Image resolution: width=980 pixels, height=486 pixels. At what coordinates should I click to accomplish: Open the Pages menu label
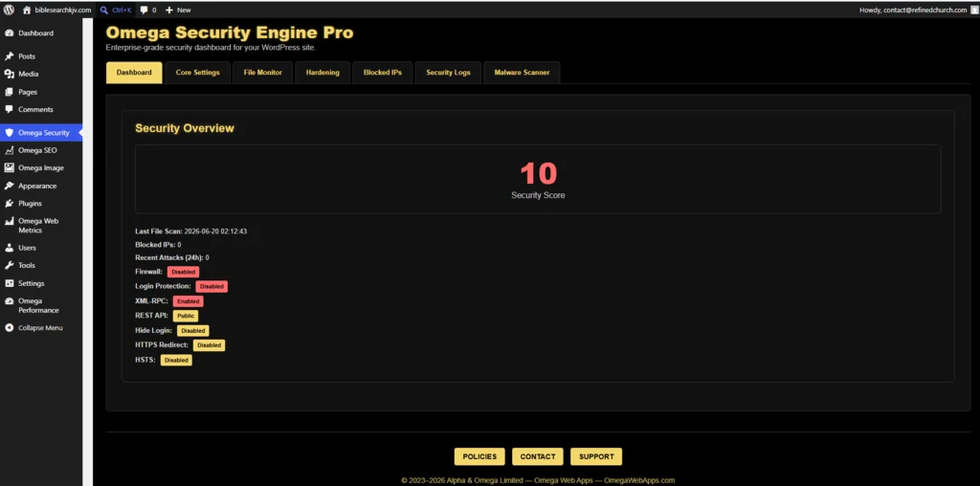[28, 92]
